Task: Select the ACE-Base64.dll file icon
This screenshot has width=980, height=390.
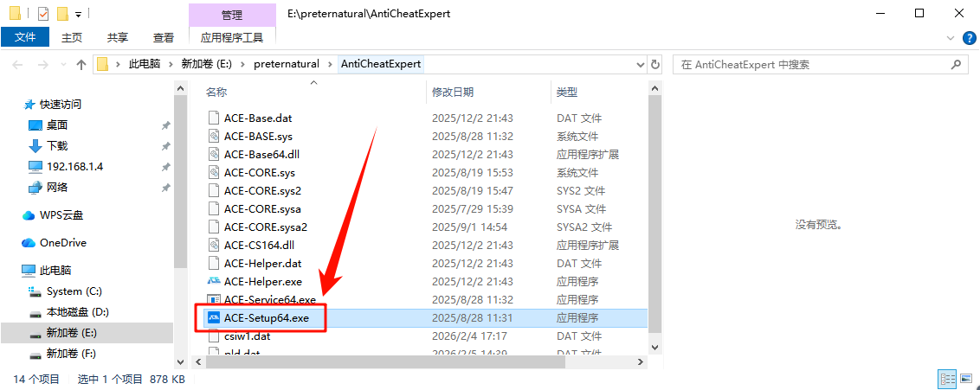Action: click(x=214, y=154)
